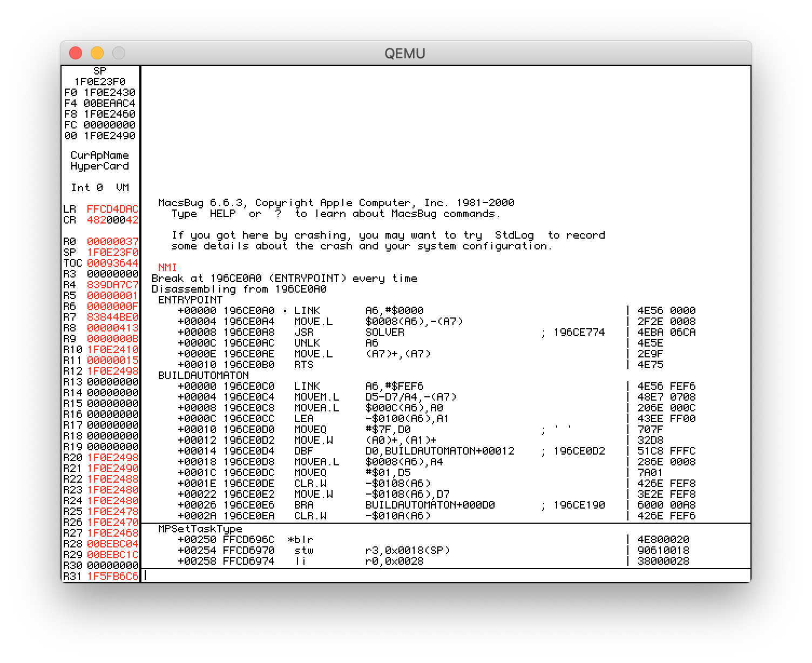Click the DBF D0,BUILDAUTOMATON+00012 instruction
This screenshot has width=812, height=663.
[404, 451]
